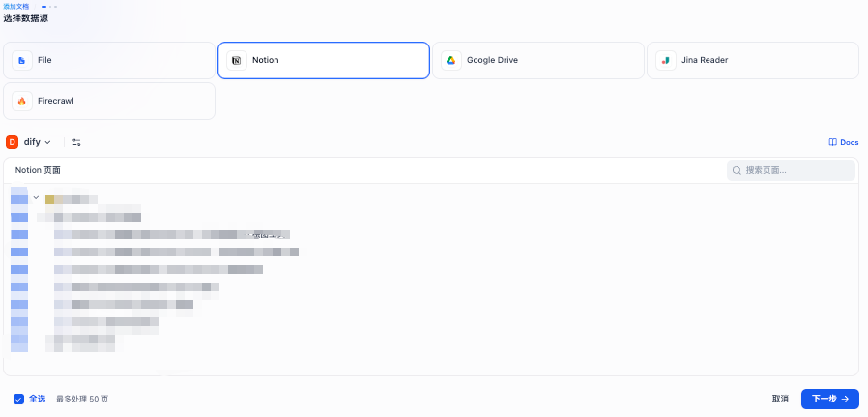Collapse the first Notion page tree row
This screenshot has height=417, width=868.
(x=36, y=197)
